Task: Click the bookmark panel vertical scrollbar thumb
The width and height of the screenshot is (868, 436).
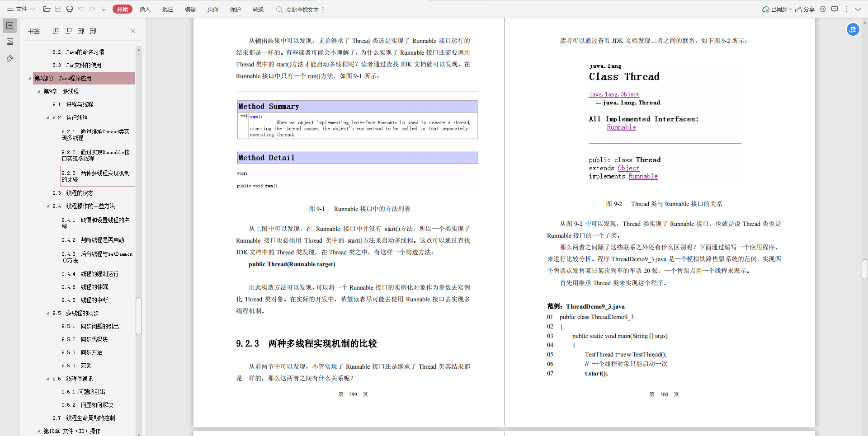Action: pyautogui.click(x=139, y=316)
